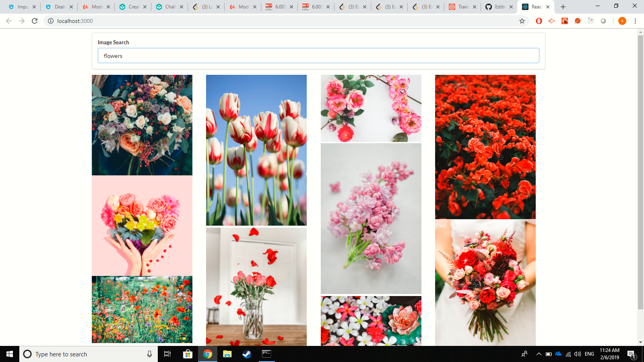Open a new browser tab
Viewport: 644px width, 362px height.
click(x=563, y=7)
